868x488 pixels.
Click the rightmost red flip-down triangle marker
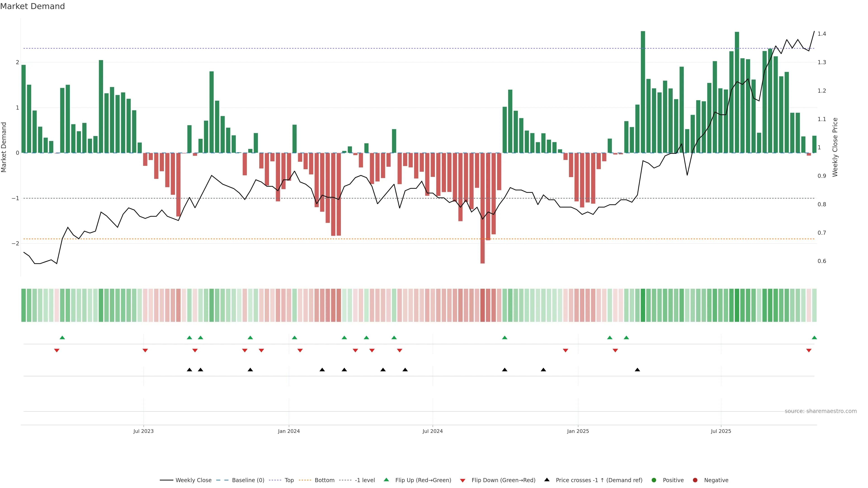(x=809, y=351)
